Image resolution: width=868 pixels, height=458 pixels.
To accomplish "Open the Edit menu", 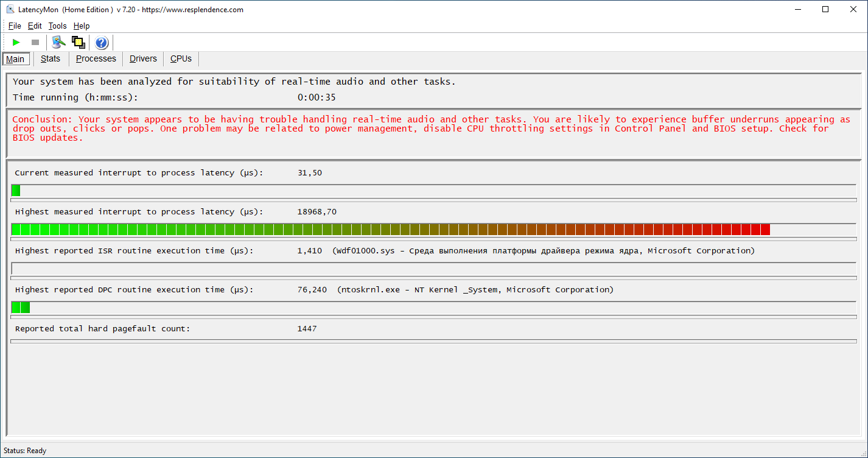I will (35, 26).
